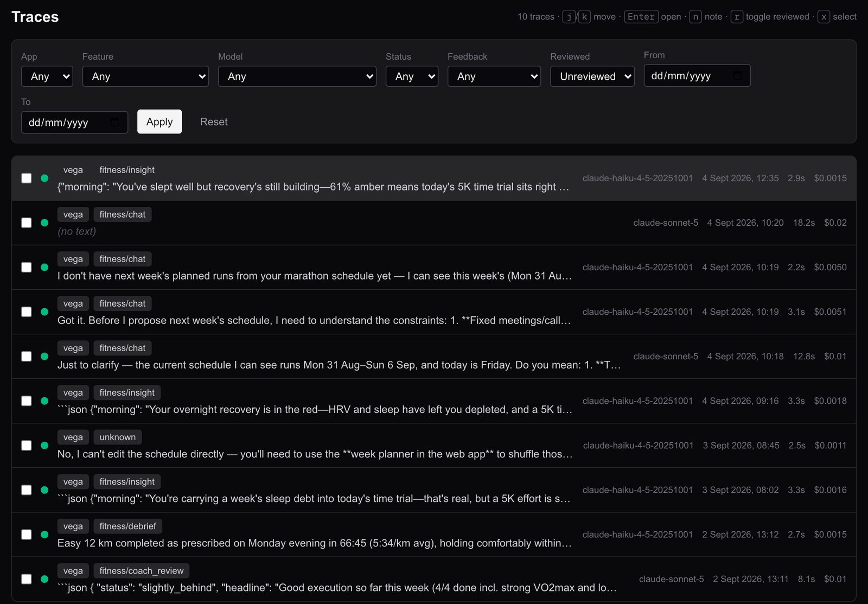Open trace with status 'slightly_behind' json
868x604 pixels.
click(337, 587)
